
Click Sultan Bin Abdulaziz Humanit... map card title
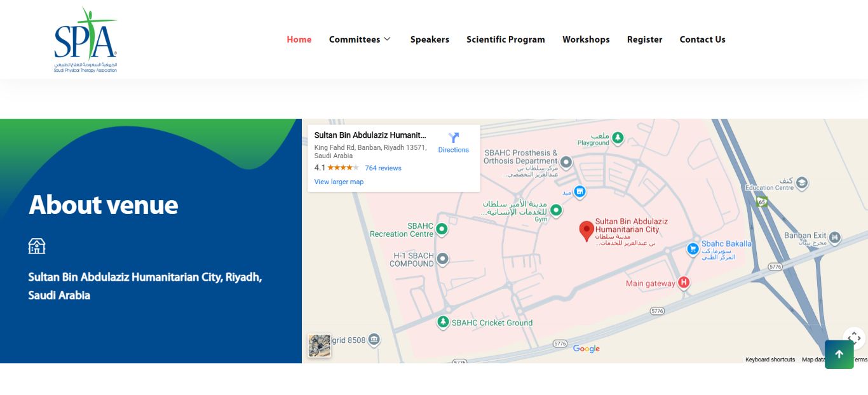370,135
